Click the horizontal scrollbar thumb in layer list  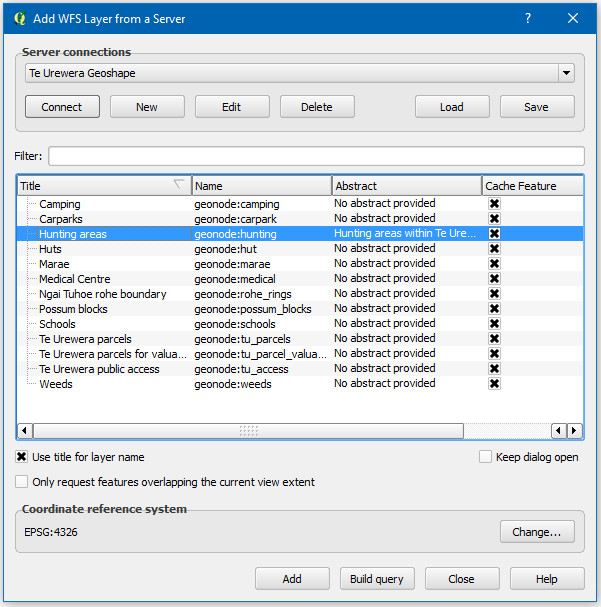click(248, 431)
